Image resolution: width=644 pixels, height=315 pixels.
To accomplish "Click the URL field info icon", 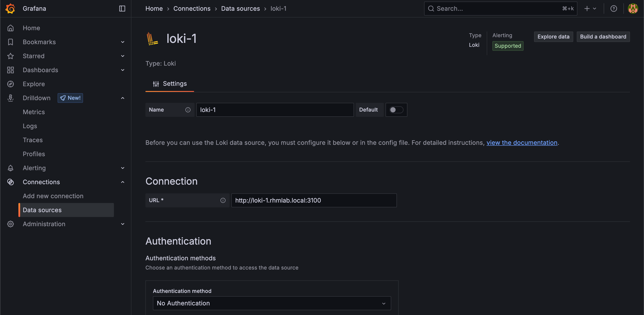I will [223, 200].
